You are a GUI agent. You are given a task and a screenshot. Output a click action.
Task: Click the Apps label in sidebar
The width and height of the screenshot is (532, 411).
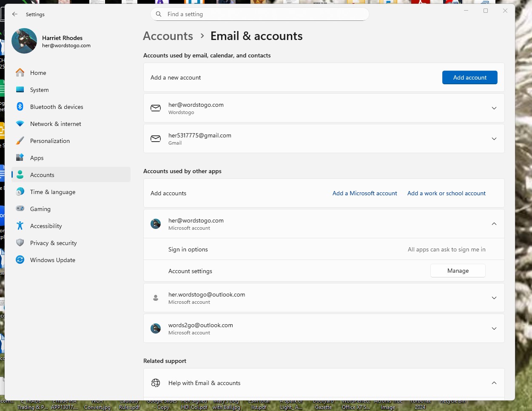(x=37, y=158)
